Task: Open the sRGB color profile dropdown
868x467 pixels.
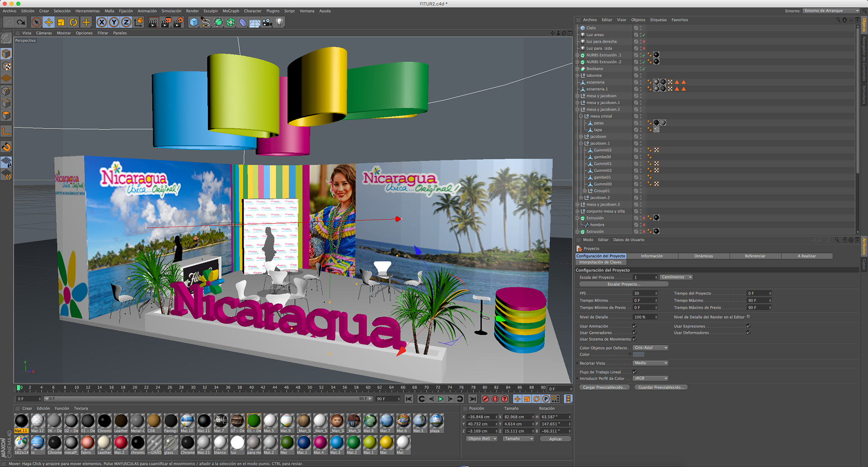Action: coord(650,378)
